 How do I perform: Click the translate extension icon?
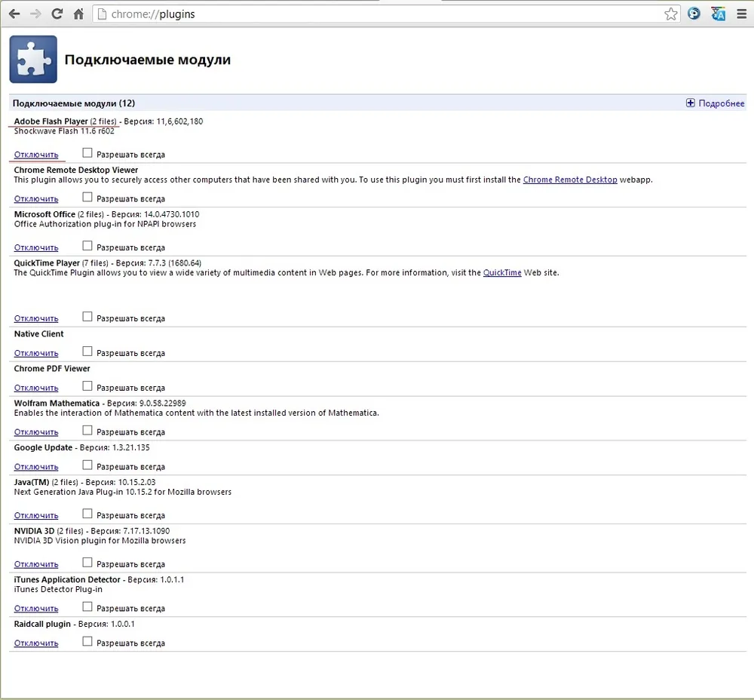718,14
